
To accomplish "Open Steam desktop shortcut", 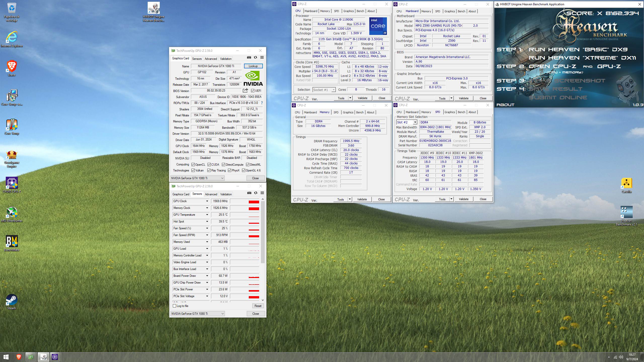I will tap(12, 302).
